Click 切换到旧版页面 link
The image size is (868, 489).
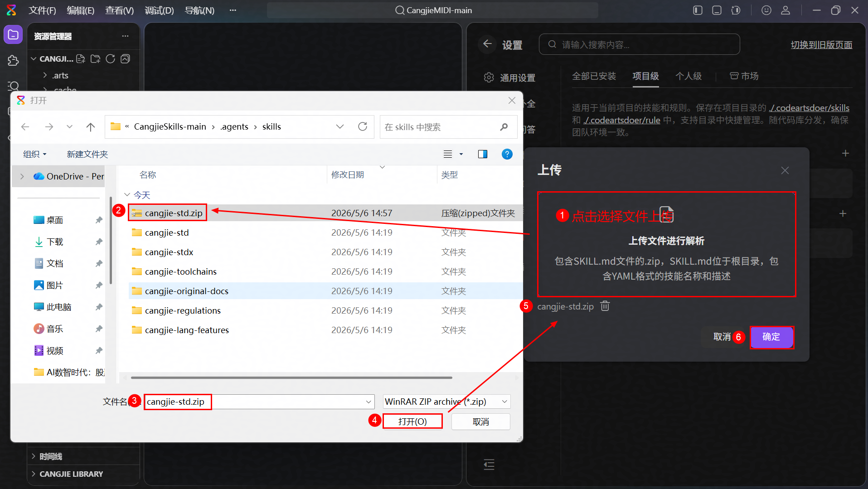pyautogui.click(x=821, y=45)
